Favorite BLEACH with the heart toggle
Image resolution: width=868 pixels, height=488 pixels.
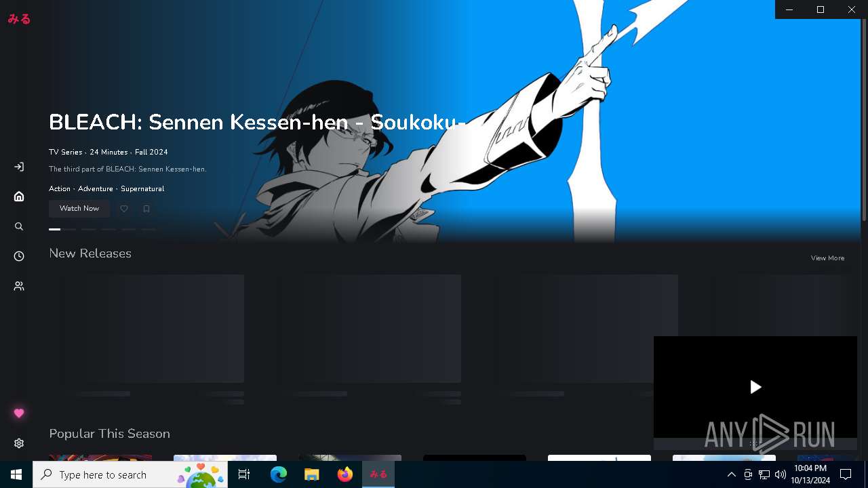124,209
